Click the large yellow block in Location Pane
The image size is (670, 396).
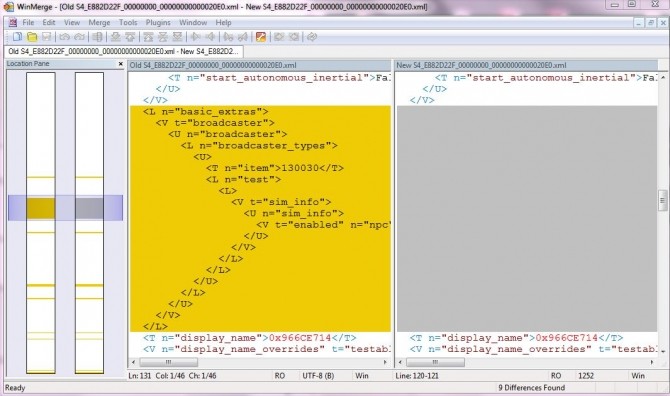[x=41, y=208]
